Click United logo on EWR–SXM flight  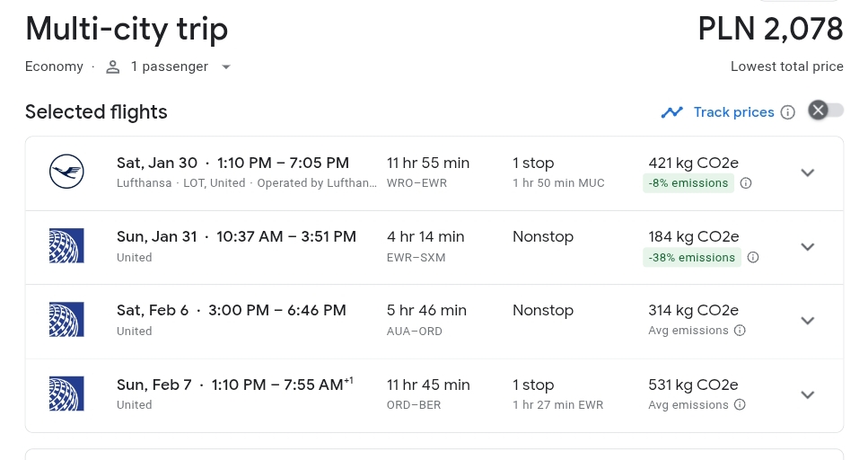pyautogui.click(x=66, y=245)
